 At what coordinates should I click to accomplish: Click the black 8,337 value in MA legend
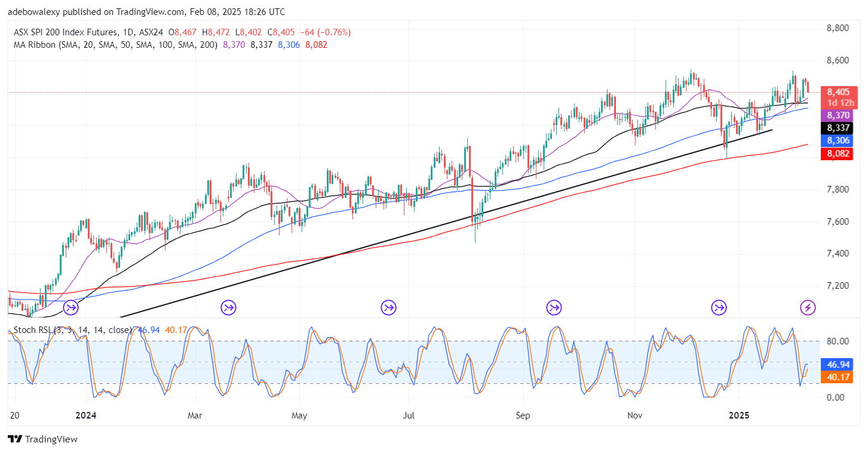coord(261,45)
